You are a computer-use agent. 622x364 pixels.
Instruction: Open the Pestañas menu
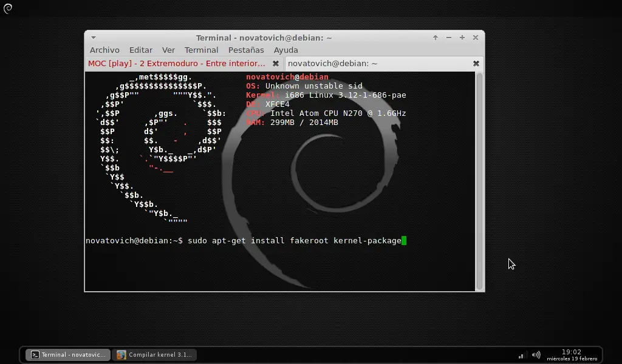click(246, 50)
